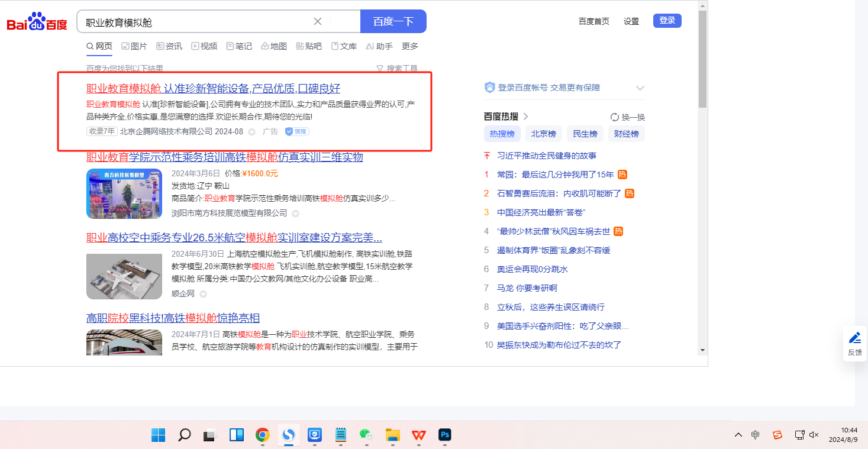Open Photoshop from the taskbar

(445, 435)
